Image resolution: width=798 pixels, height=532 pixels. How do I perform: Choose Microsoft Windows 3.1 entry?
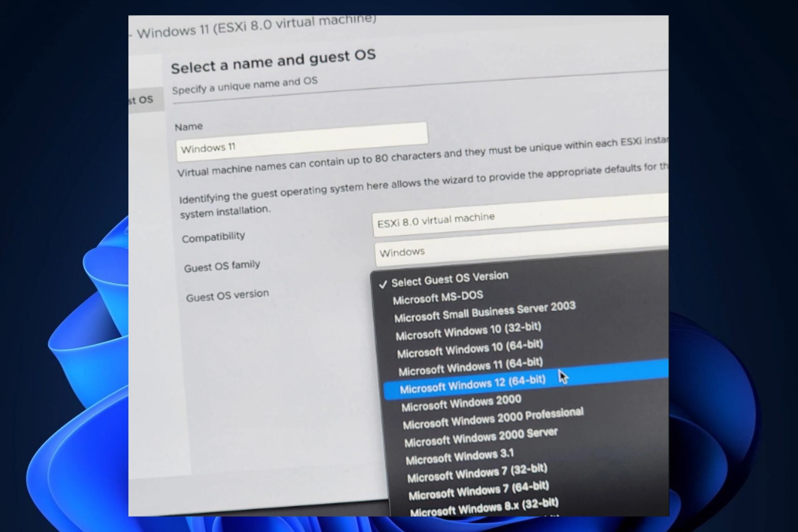tap(459, 456)
